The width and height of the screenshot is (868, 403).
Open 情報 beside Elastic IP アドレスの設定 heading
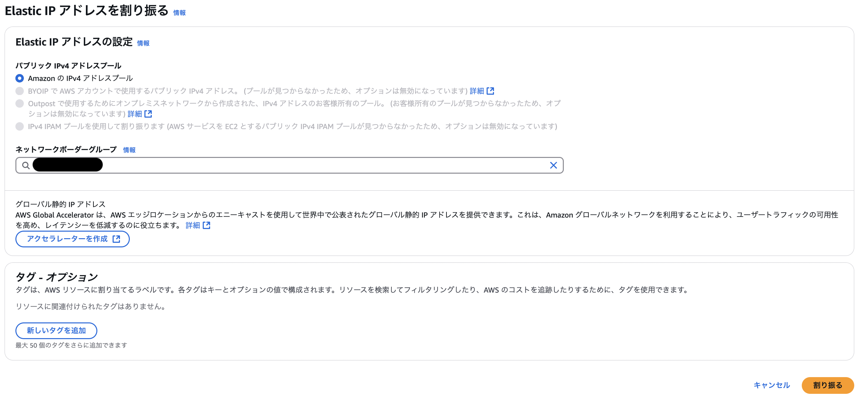[x=143, y=43]
